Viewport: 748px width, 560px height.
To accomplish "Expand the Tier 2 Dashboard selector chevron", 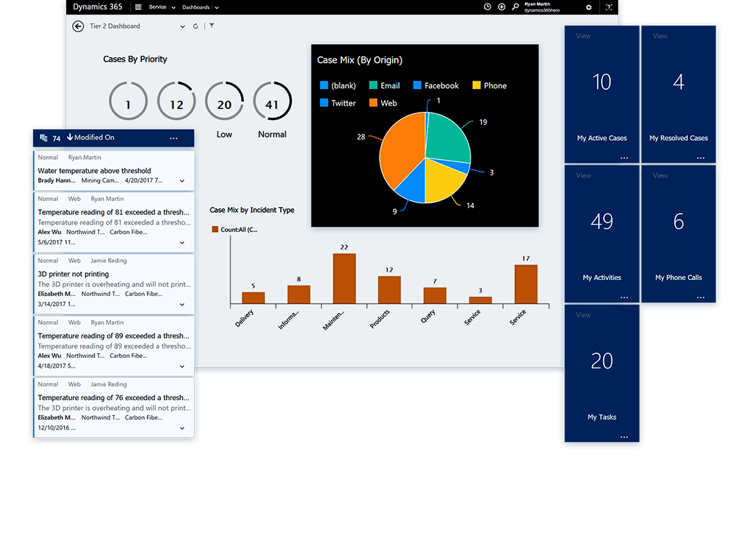I will (x=183, y=27).
